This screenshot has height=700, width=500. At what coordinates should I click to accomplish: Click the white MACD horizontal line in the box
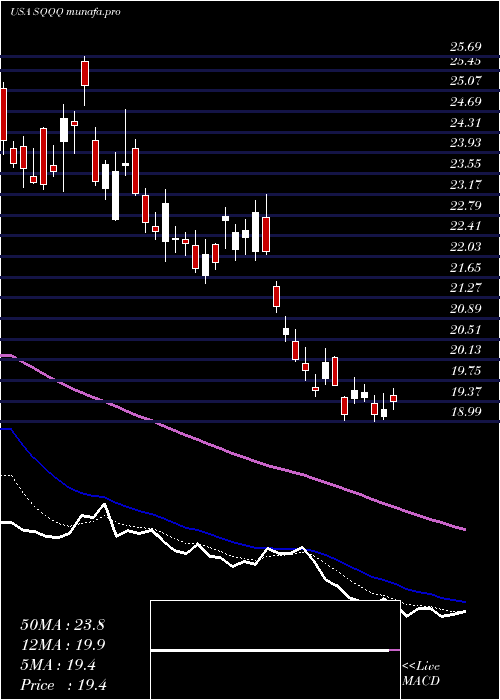coord(270,650)
